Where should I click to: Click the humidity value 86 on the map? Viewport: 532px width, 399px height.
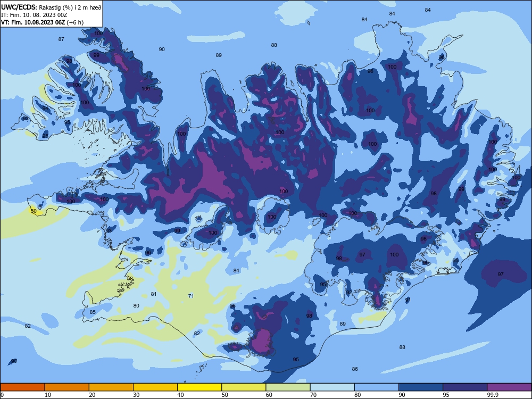pyautogui.click(x=355, y=369)
